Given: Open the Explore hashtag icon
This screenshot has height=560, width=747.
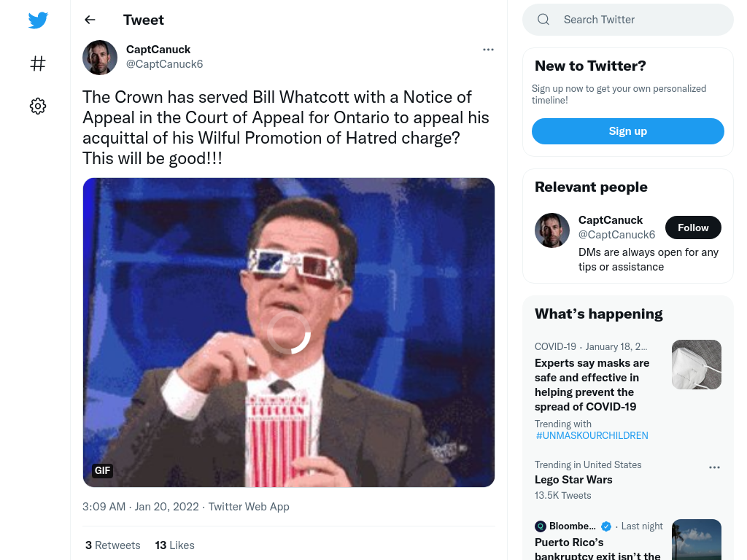Looking at the screenshot, I should [38, 63].
